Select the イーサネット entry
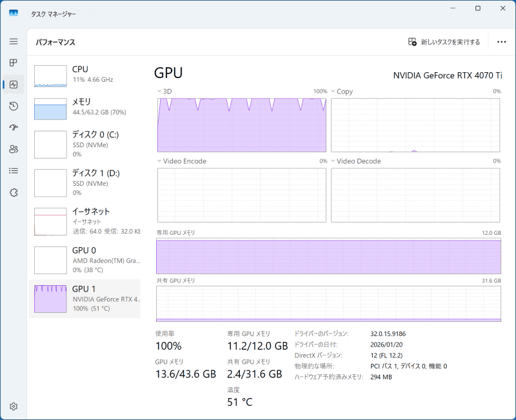The width and height of the screenshot is (516, 420). (85, 221)
